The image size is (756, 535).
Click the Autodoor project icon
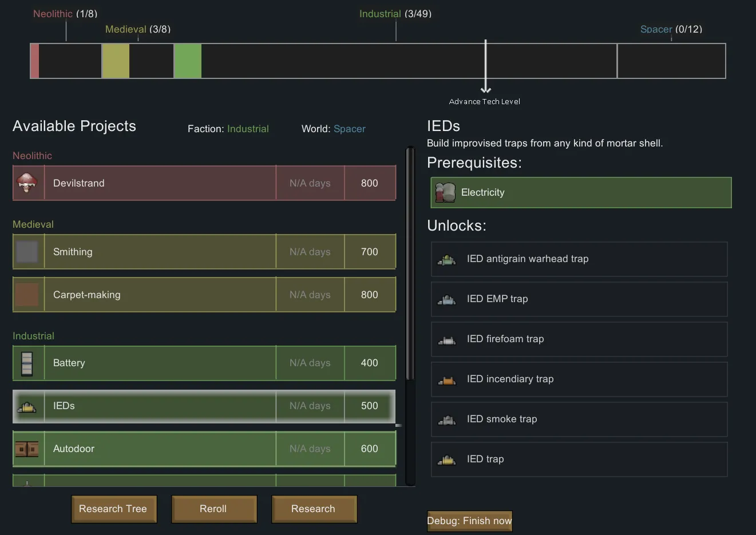point(27,449)
